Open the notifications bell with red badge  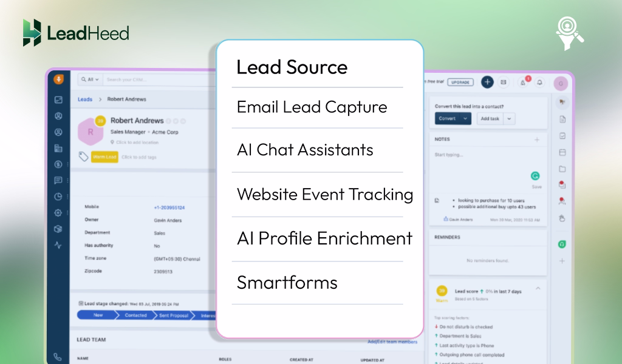tap(524, 82)
